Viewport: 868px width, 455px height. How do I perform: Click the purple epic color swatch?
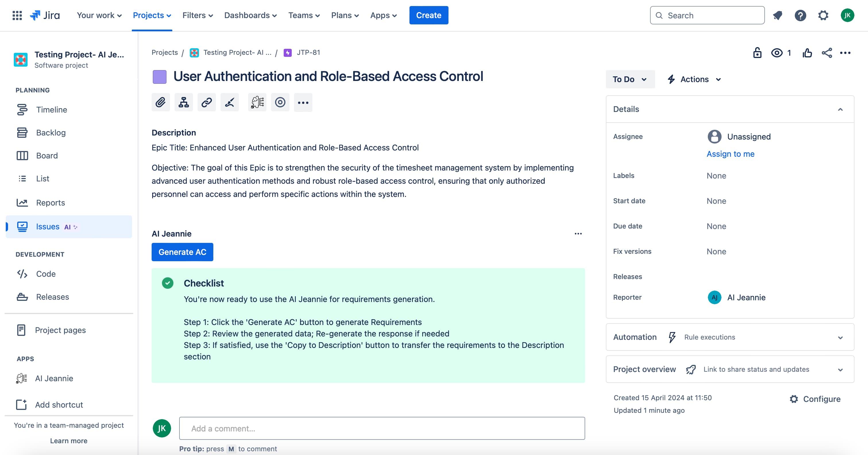(160, 77)
